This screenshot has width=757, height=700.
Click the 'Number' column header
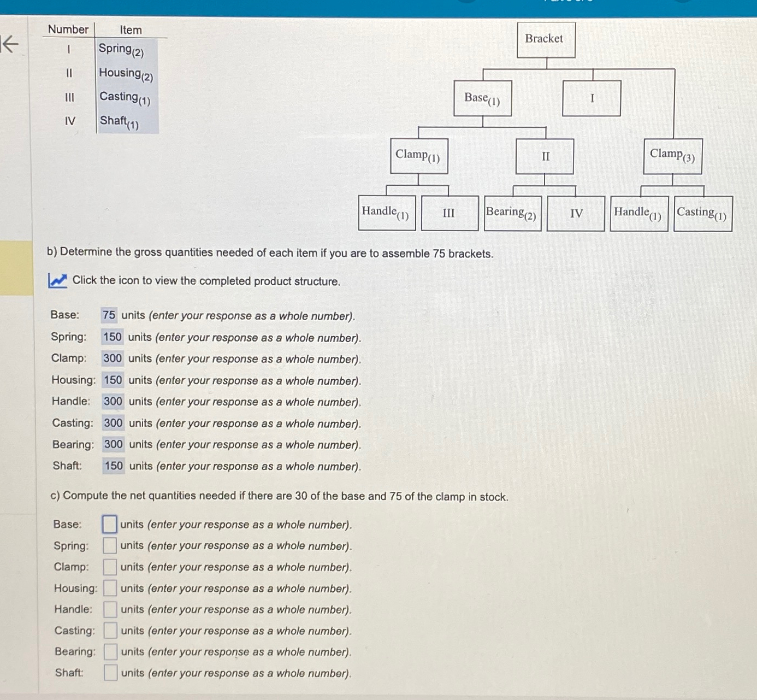coord(68,30)
